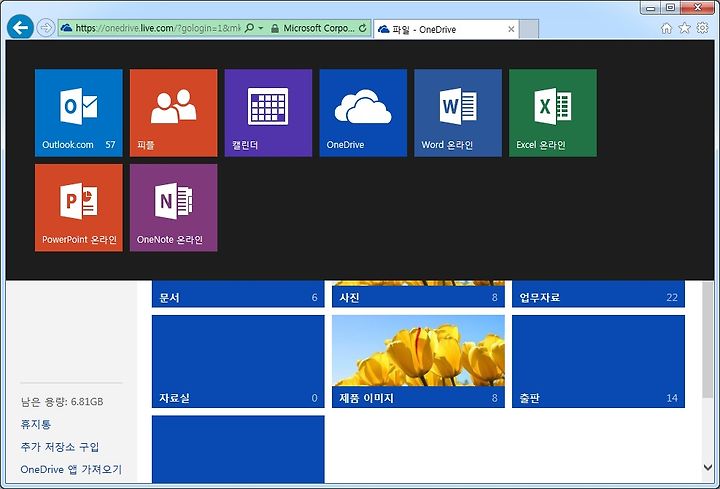Click the 추가 저장소 구입 link
This screenshot has width=720, height=489.
pos(60,447)
